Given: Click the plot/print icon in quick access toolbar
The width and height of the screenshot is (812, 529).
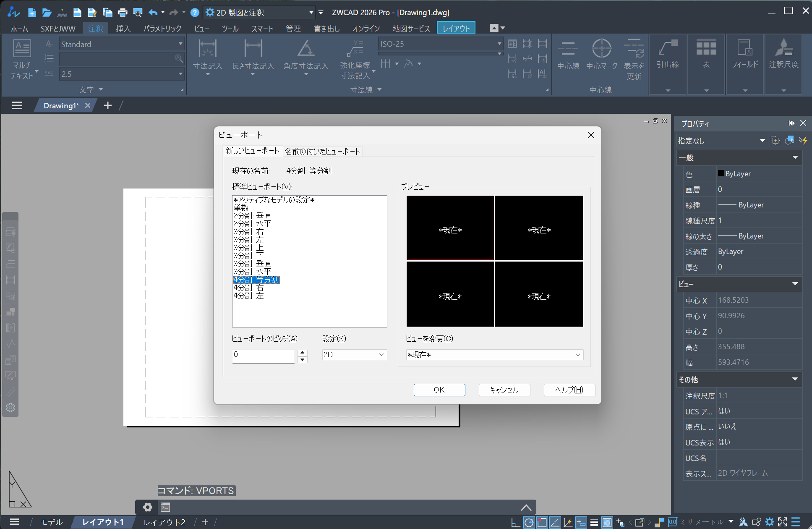Looking at the screenshot, I should coord(123,13).
